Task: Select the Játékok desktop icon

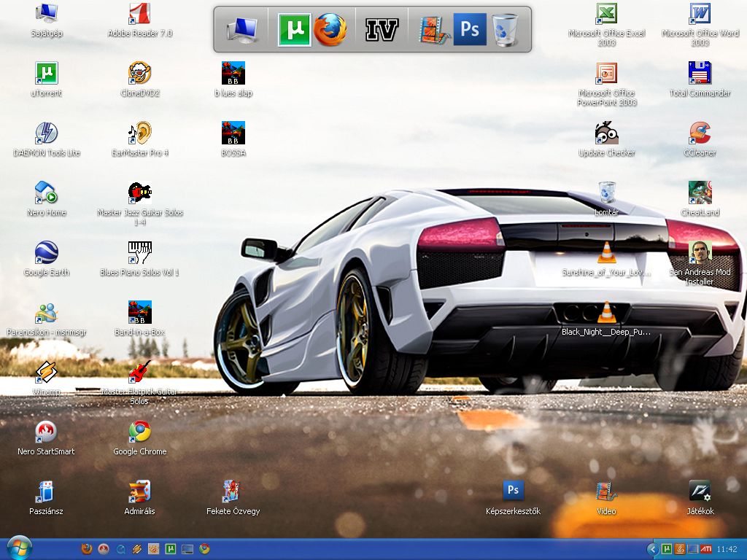Action: point(700,497)
